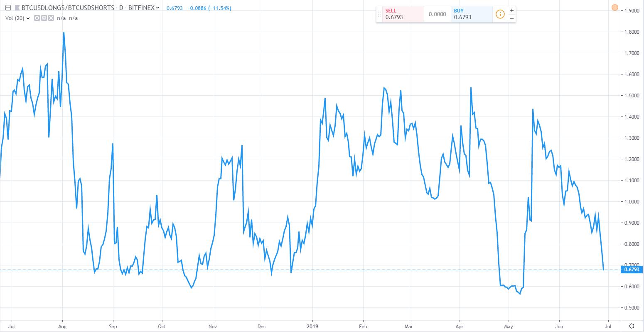
Task: Click the May label on time axis
Action: click(x=509, y=326)
